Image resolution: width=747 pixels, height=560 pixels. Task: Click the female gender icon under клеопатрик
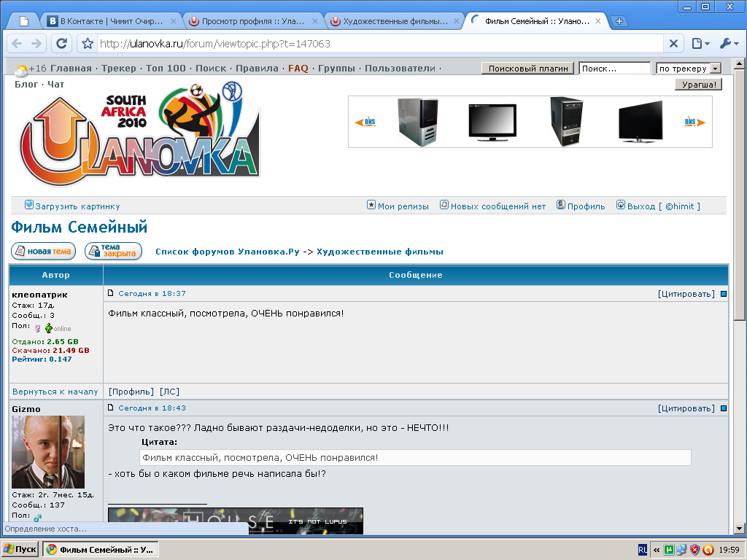pyautogui.click(x=38, y=328)
